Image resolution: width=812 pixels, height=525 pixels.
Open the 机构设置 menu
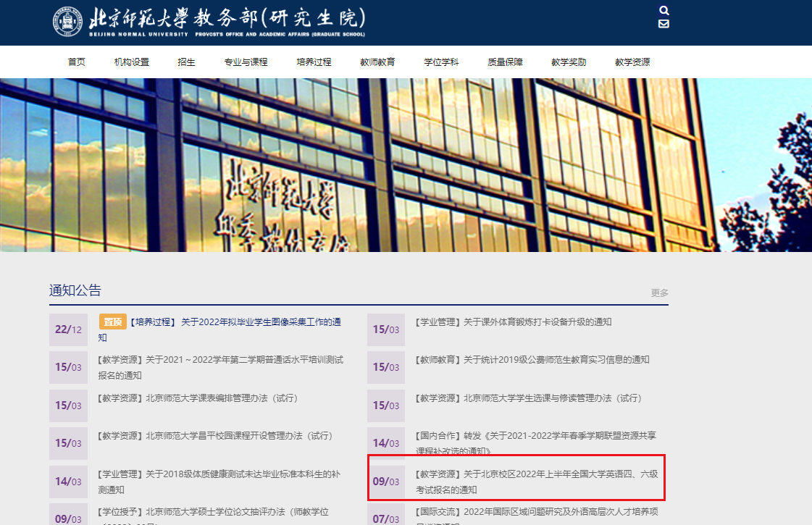pos(132,62)
